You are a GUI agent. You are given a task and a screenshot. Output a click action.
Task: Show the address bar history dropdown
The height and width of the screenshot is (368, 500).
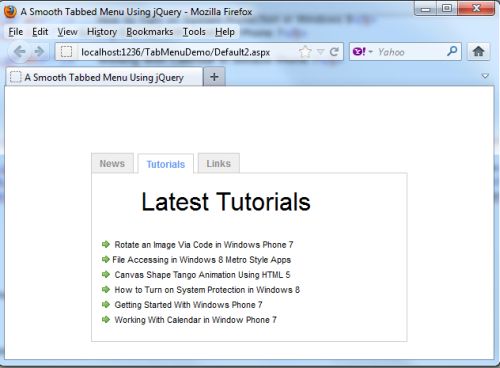[x=320, y=52]
